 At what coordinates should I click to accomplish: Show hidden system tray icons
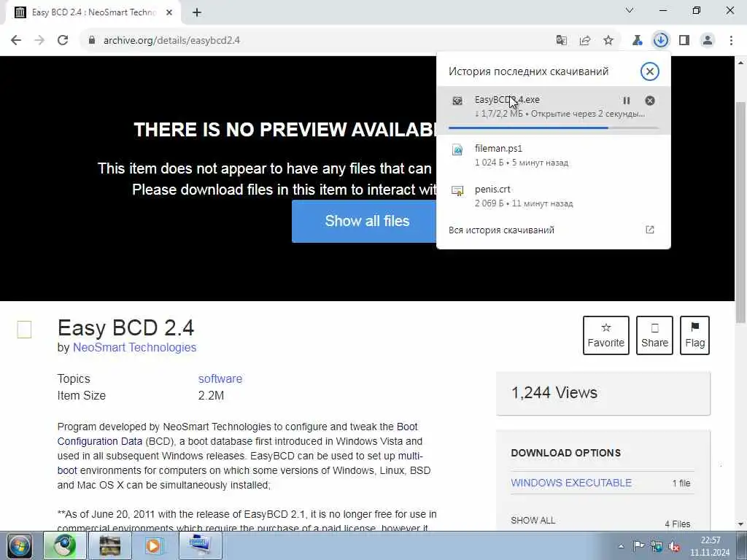[621, 546]
